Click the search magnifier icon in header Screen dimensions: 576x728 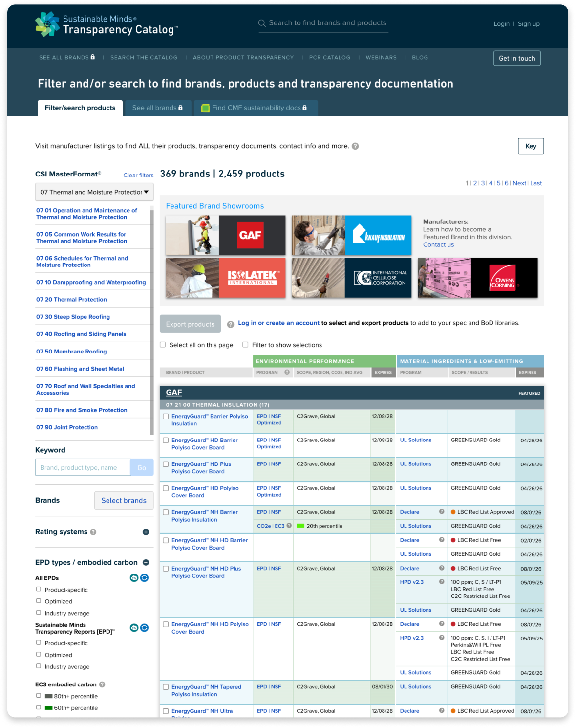[x=262, y=23]
